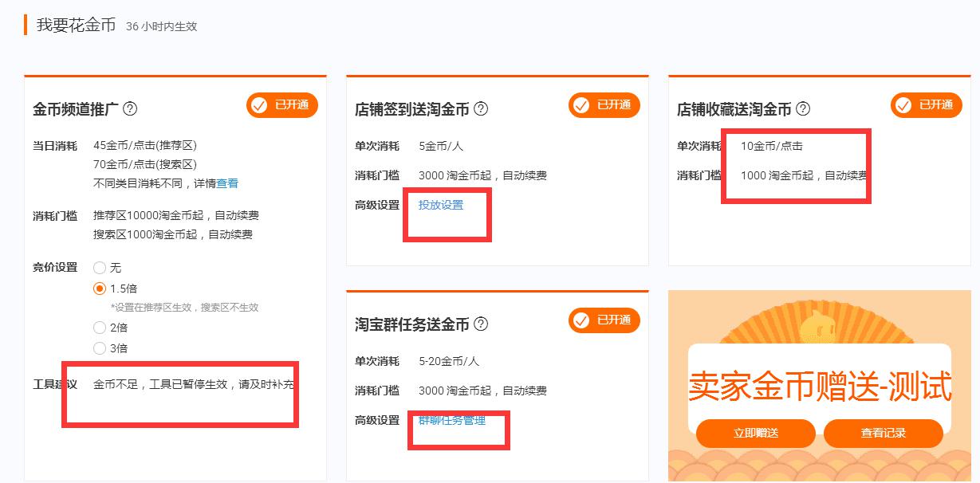The height and width of the screenshot is (483, 980).
Task: Click the 已开通 checkmark badge on 金币频道推广
Action: [x=281, y=105]
